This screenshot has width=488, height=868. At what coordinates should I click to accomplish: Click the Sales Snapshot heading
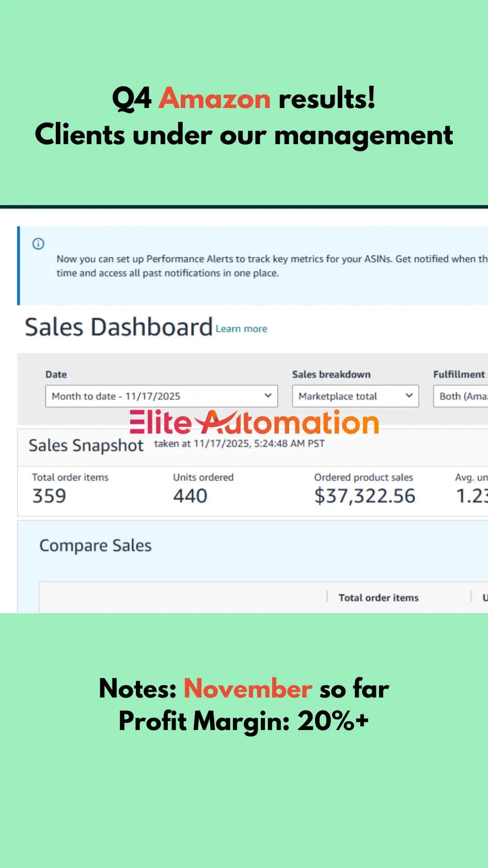tap(86, 446)
